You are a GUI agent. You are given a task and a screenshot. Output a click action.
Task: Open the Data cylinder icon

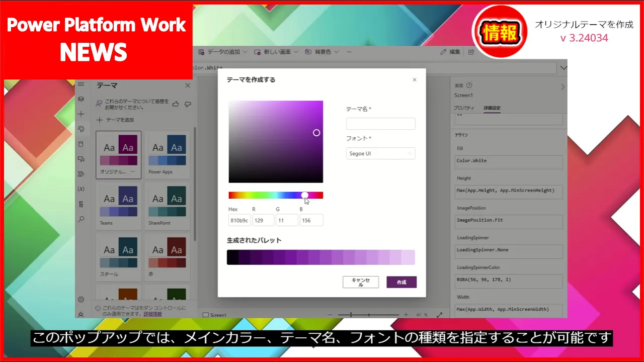pyautogui.click(x=81, y=144)
